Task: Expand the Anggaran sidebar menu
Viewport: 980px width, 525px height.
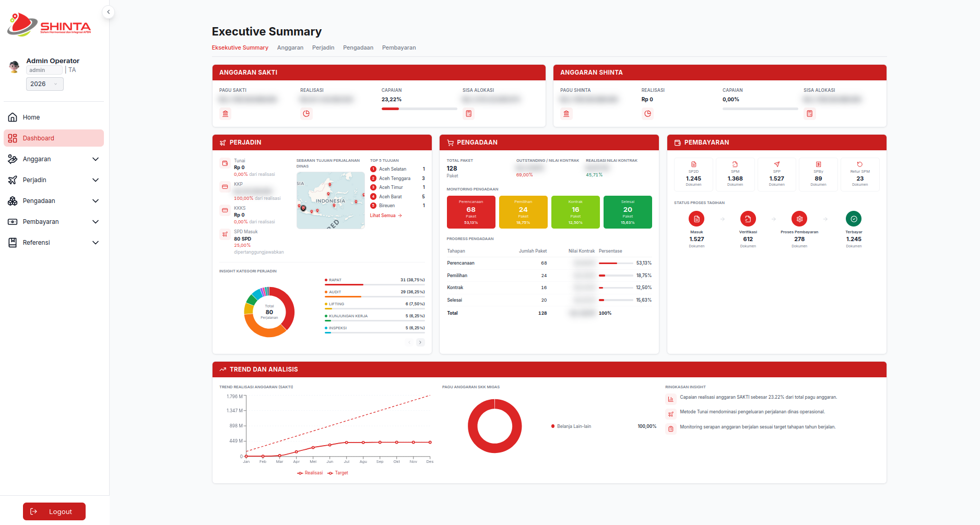Action: (54, 159)
